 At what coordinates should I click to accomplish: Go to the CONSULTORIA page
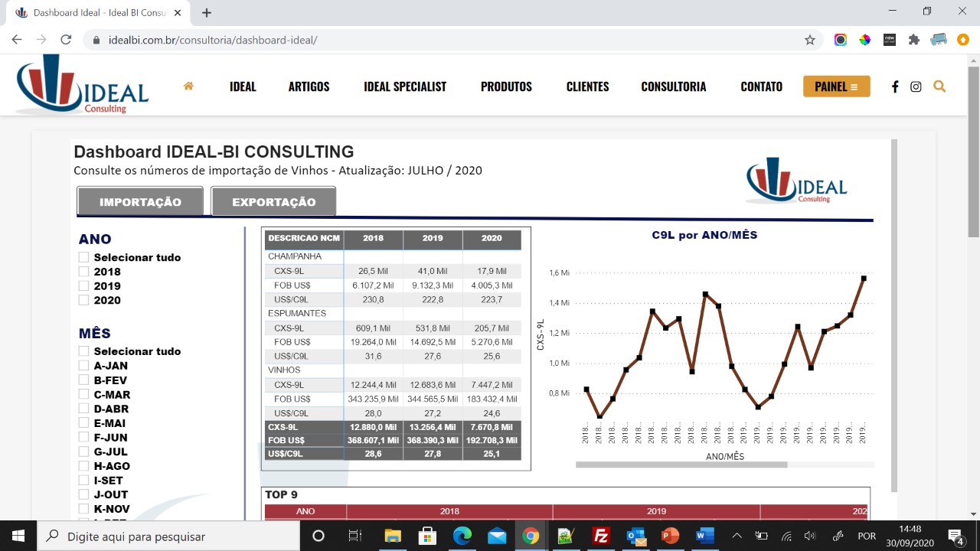(x=674, y=86)
